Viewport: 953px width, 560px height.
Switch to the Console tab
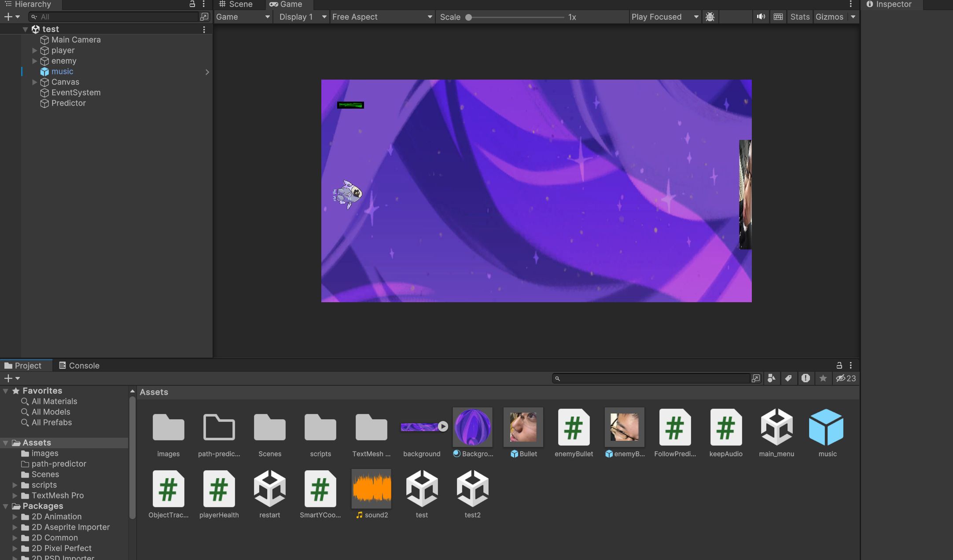coord(79,366)
